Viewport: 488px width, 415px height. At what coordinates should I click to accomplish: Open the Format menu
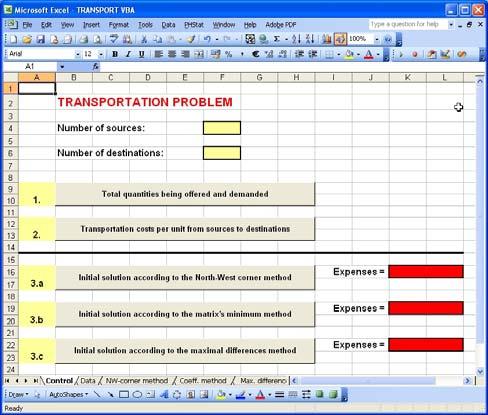pos(119,25)
